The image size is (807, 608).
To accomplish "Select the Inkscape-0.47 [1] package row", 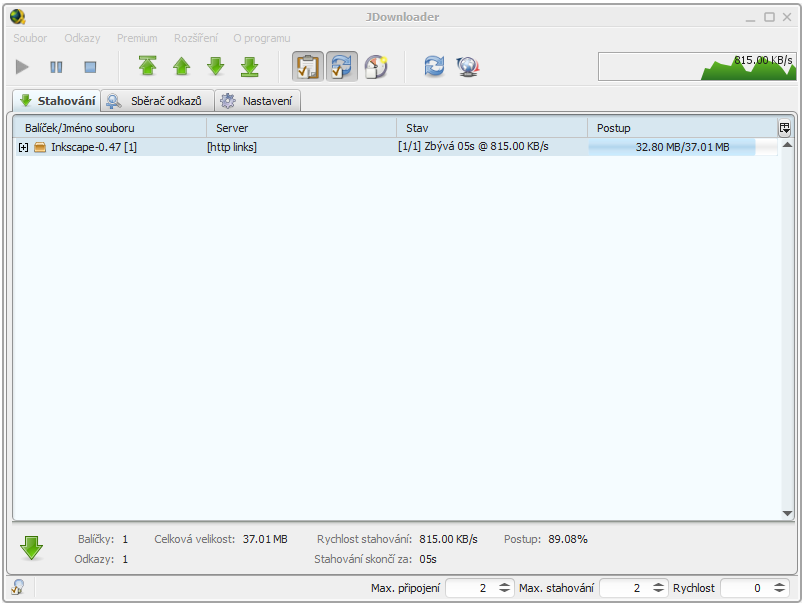I will coord(396,147).
